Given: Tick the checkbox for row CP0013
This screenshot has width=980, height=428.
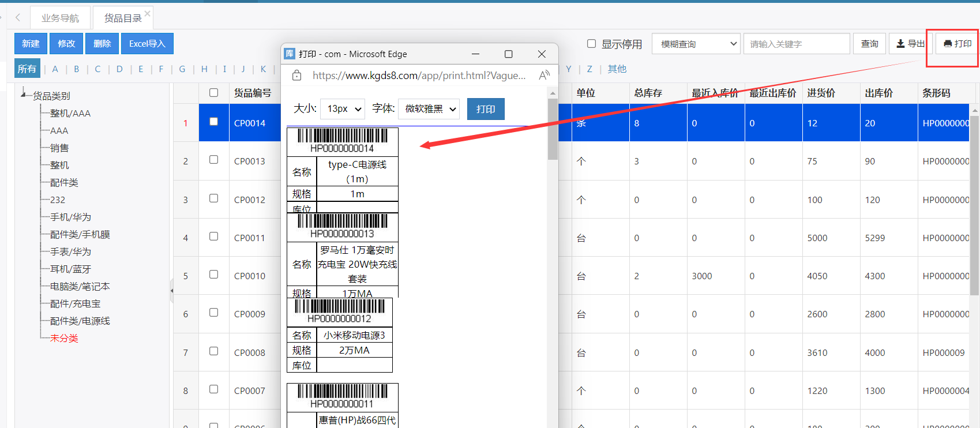Looking at the screenshot, I should pyautogui.click(x=213, y=160).
